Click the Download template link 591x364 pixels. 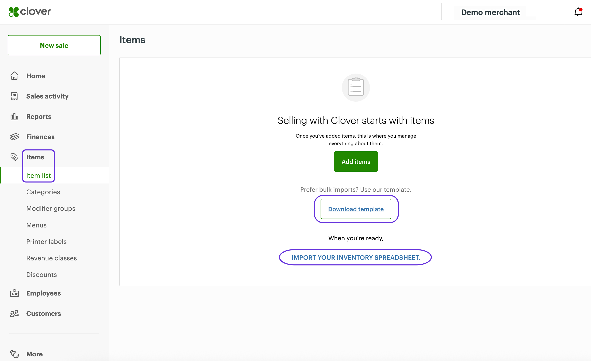point(356,209)
